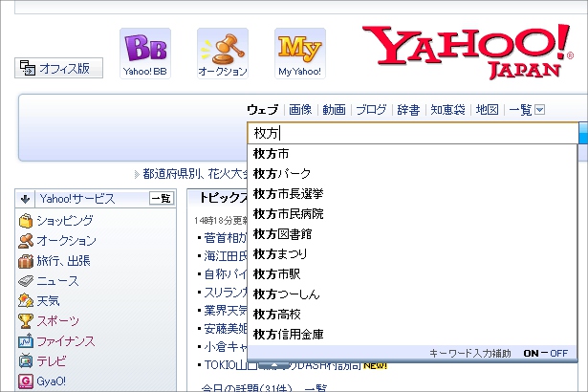
Task: Turn keyword input assistance OFF
Action: tap(560, 354)
